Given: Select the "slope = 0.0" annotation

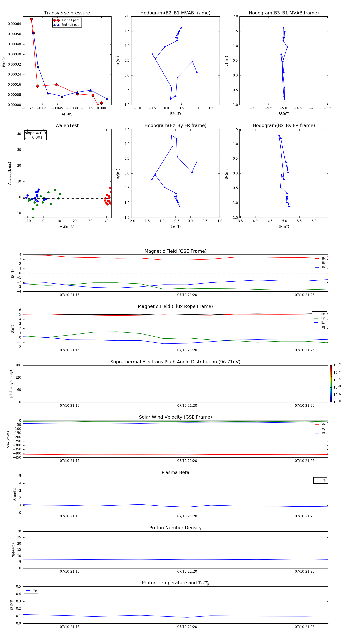Looking at the screenshot, I should (x=35, y=133).
